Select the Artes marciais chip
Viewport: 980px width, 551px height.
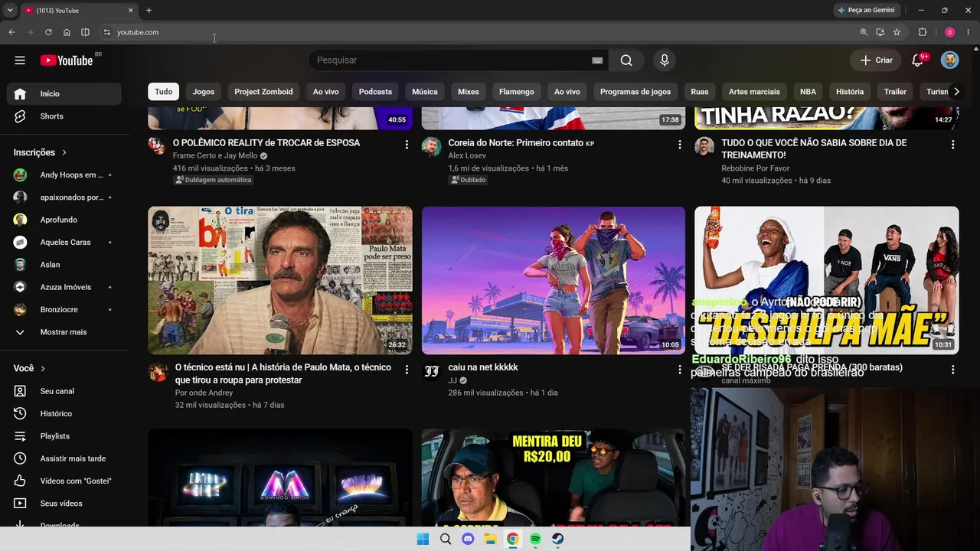pos(754,92)
